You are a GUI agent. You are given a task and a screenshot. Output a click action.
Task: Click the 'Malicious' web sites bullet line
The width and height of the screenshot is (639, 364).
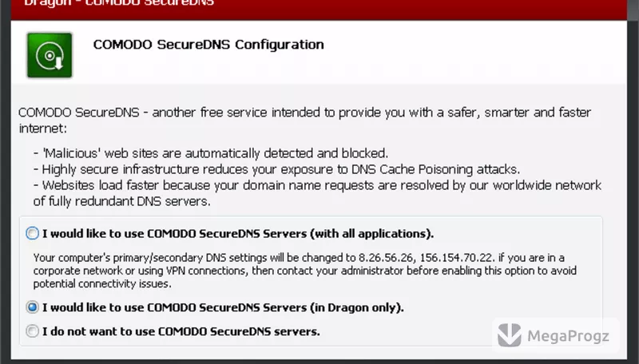click(211, 153)
